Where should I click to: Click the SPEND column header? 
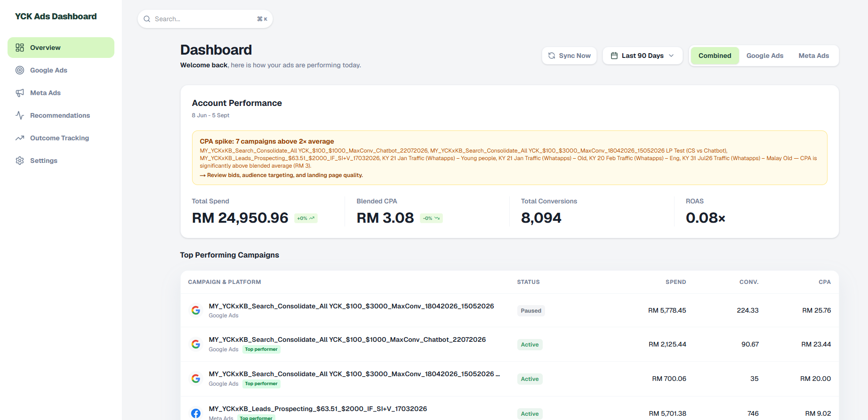tap(675, 282)
